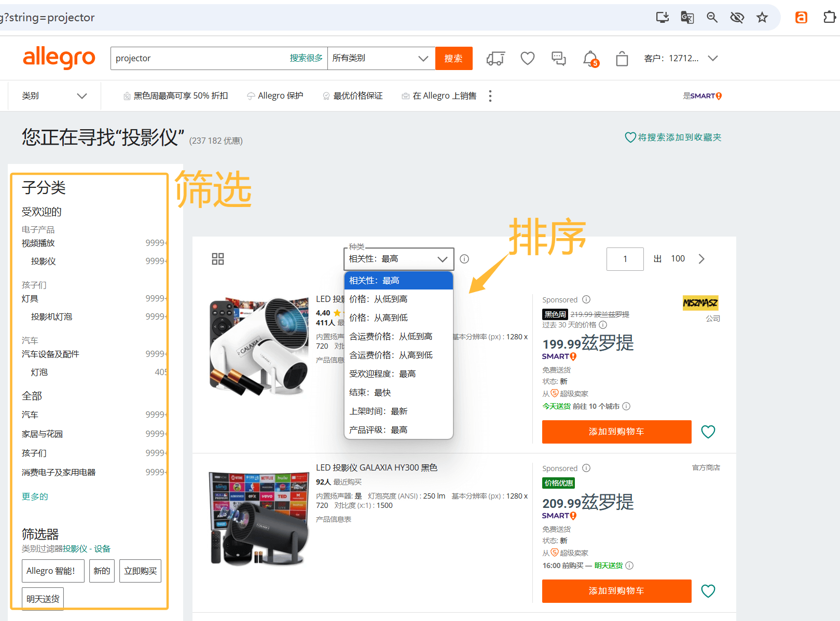
Task: Click info icon beside sort dropdown
Action: pos(464,259)
